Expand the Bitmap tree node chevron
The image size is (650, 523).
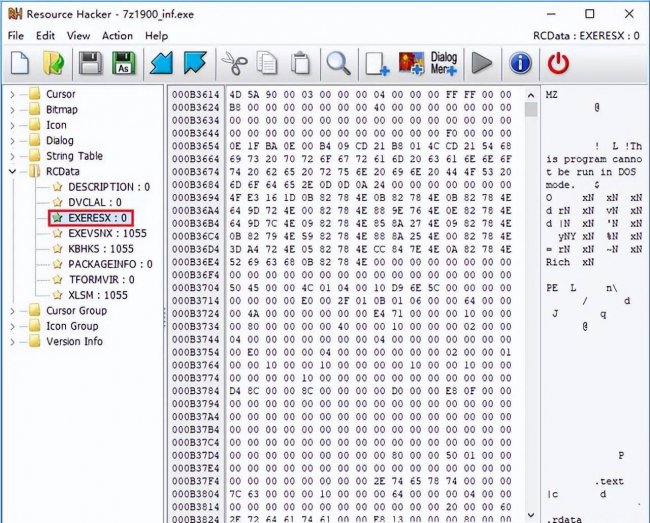pyautogui.click(x=12, y=110)
